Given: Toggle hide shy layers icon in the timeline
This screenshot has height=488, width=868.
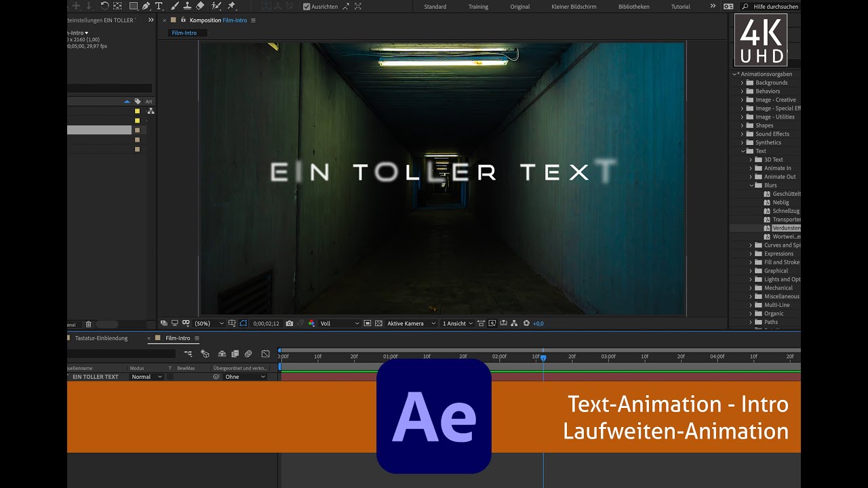Looking at the screenshot, I should point(221,354).
